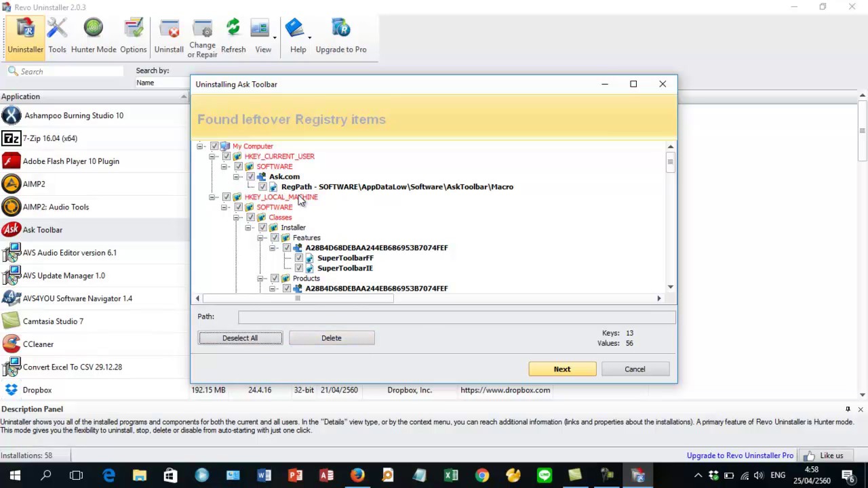The image size is (868, 488).
Task: Open Google Chrome from the taskbar
Action: pos(482,475)
